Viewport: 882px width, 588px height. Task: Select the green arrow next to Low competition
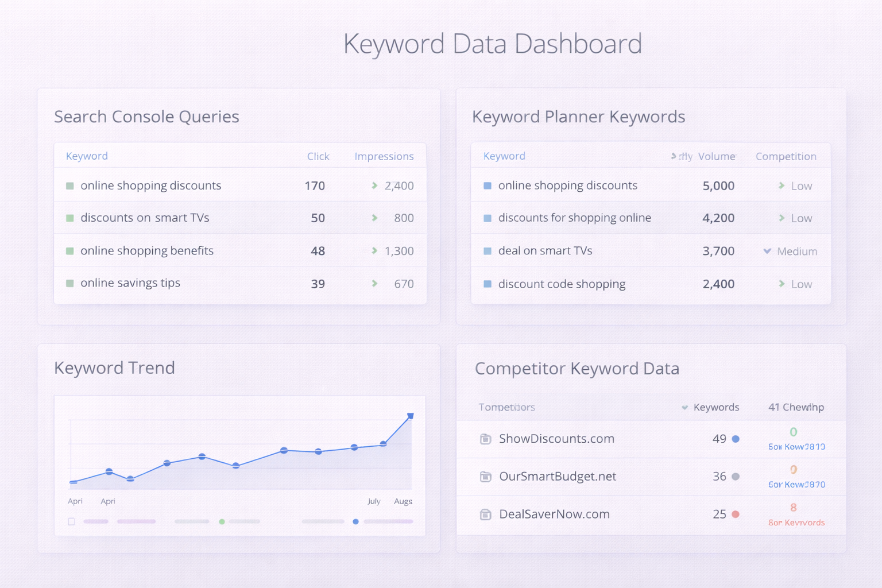(782, 185)
